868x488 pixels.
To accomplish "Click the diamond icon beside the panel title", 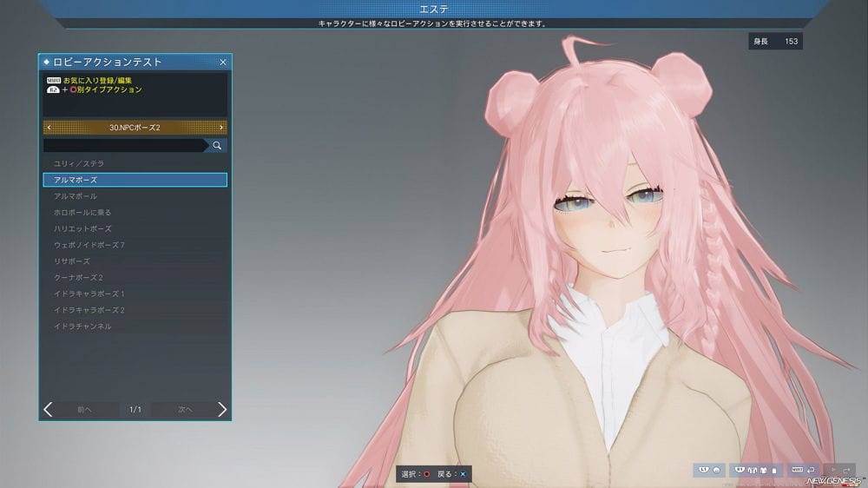I will point(47,62).
